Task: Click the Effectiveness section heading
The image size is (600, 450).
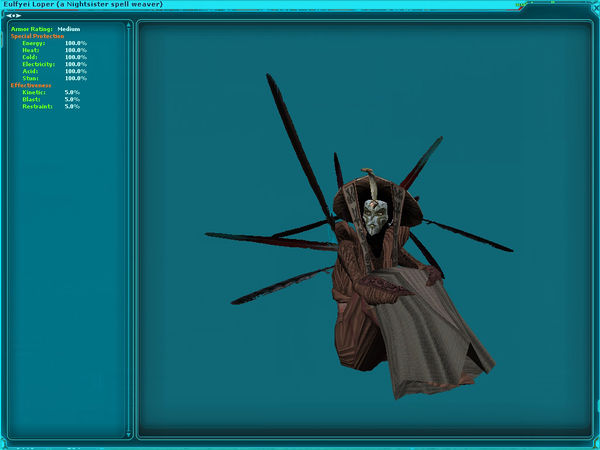Action: coord(31,85)
